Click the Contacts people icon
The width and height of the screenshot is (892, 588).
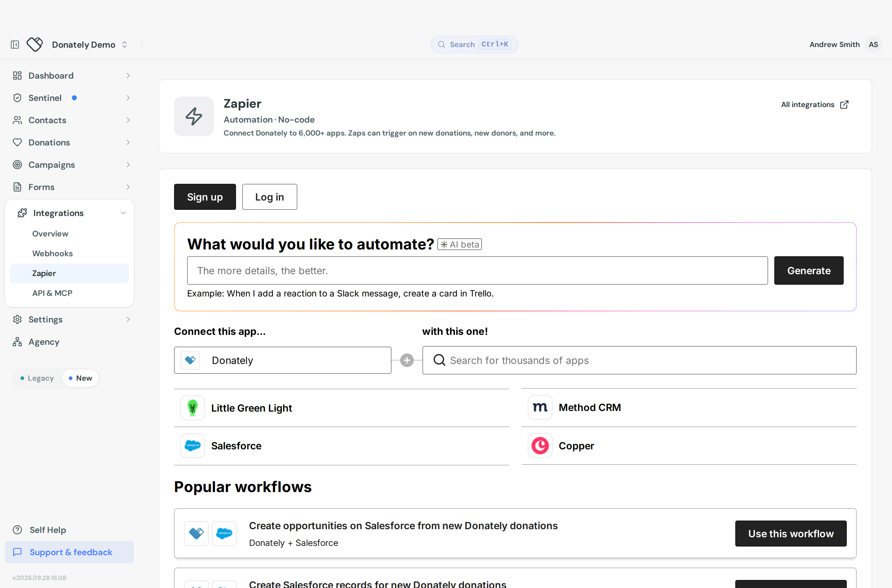[x=17, y=120]
